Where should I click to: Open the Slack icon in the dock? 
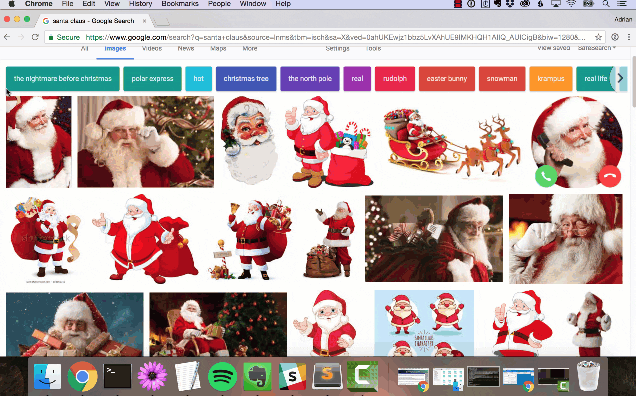[x=292, y=376]
